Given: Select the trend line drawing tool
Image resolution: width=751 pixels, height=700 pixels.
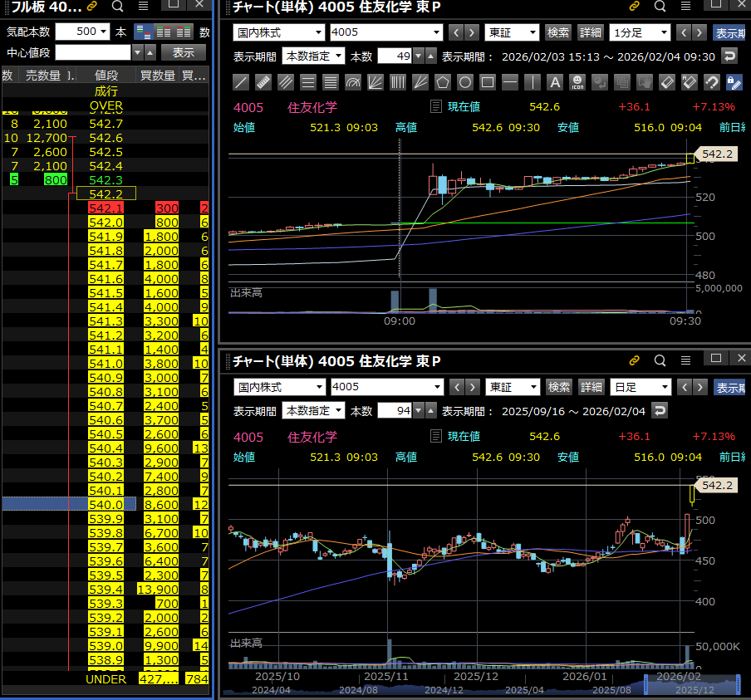Looking at the screenshot, I should 240,82.
